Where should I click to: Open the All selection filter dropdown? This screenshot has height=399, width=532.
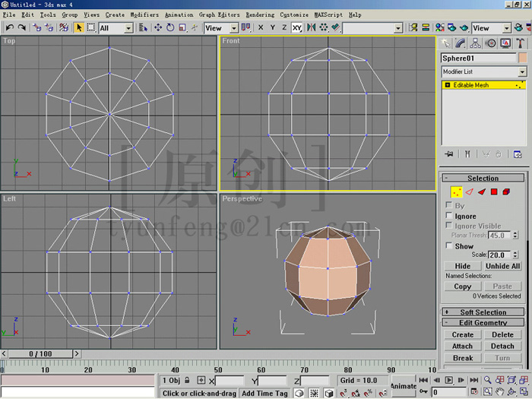116,28
